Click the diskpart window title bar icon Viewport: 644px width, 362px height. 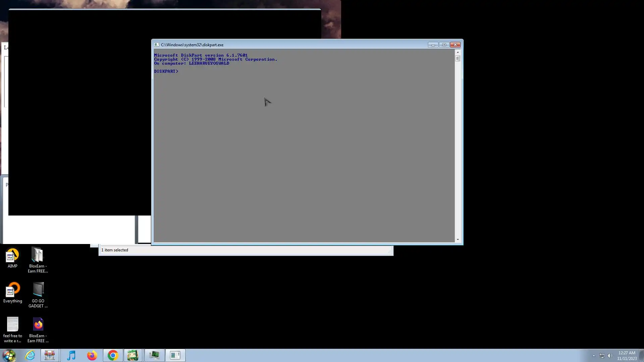click(156, 45)
